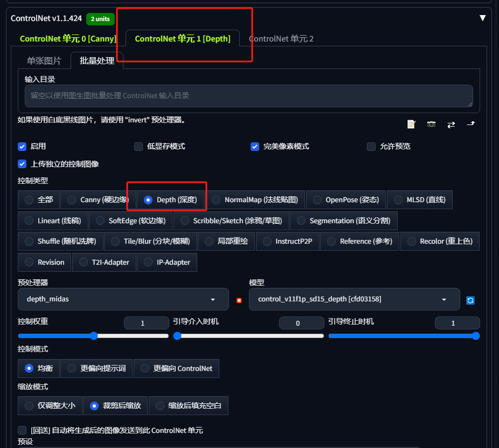
Task: Choose Recolor (重上色) control type
Action: [440, 242]
